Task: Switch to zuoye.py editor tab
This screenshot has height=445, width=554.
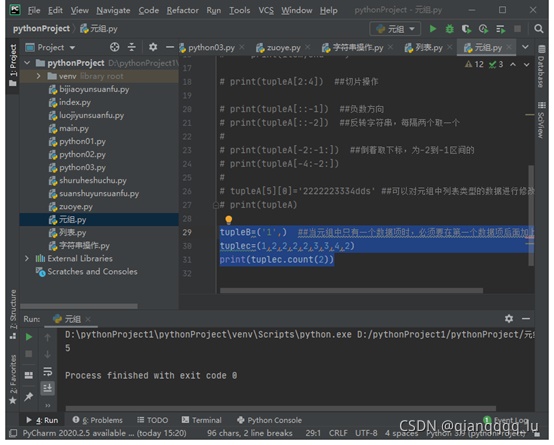Action: pos(283,48)
